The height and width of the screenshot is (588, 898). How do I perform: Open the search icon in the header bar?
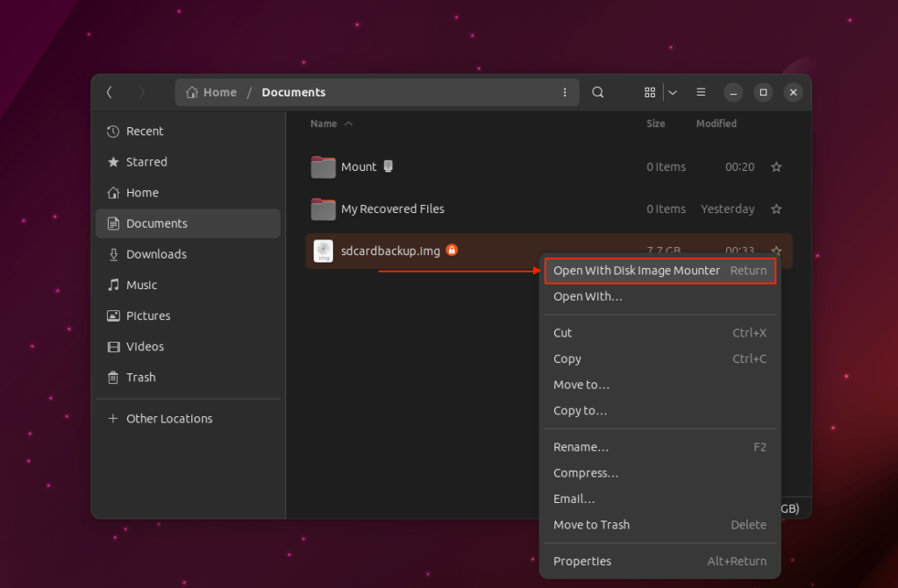[597, 92]
